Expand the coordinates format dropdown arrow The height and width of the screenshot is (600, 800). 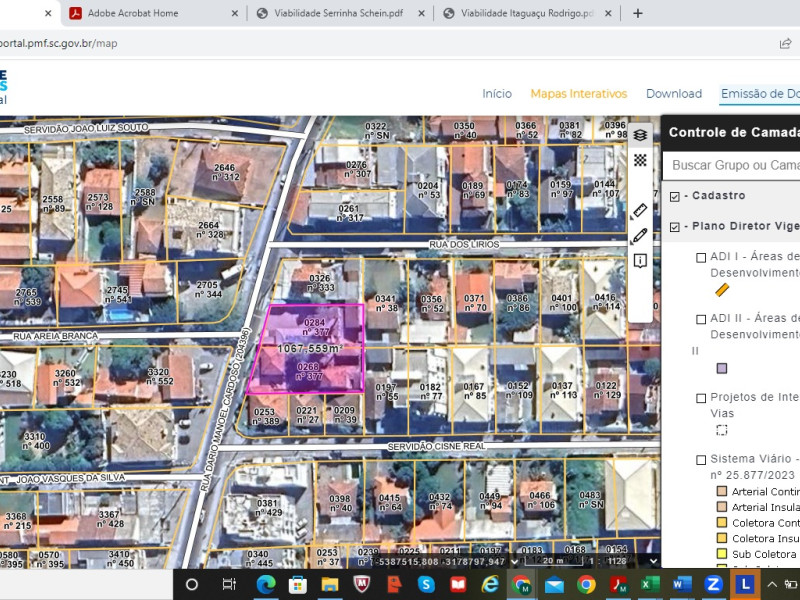pos(515,561)
